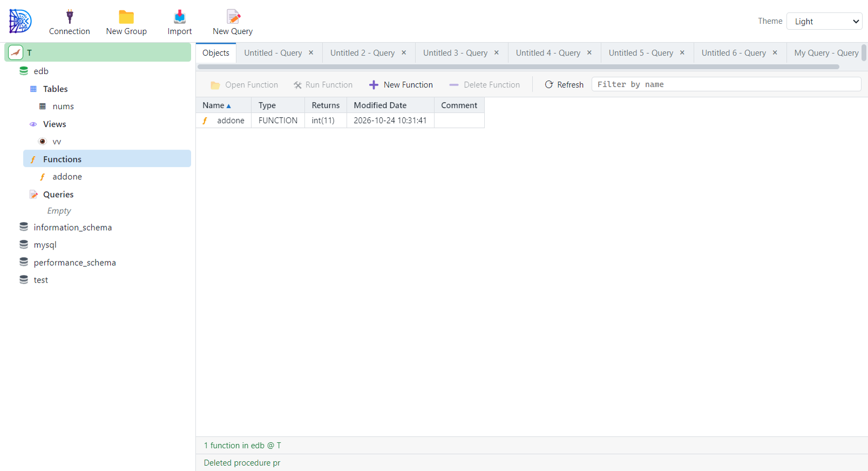The height and width of the screenshot is (471, 868).
Task: Close the Untitled - Query tab
Action: 311,52
